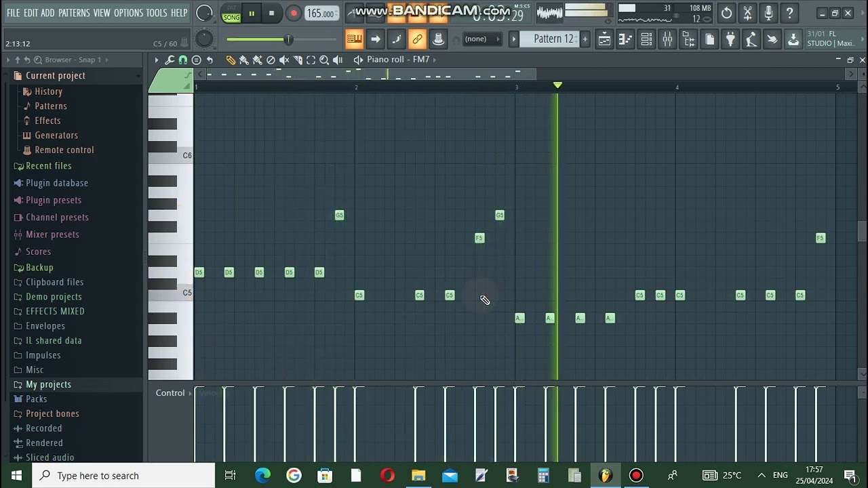Pause playback in the transport
This screenshot has height=488, width=868.
tap(251, 13)
